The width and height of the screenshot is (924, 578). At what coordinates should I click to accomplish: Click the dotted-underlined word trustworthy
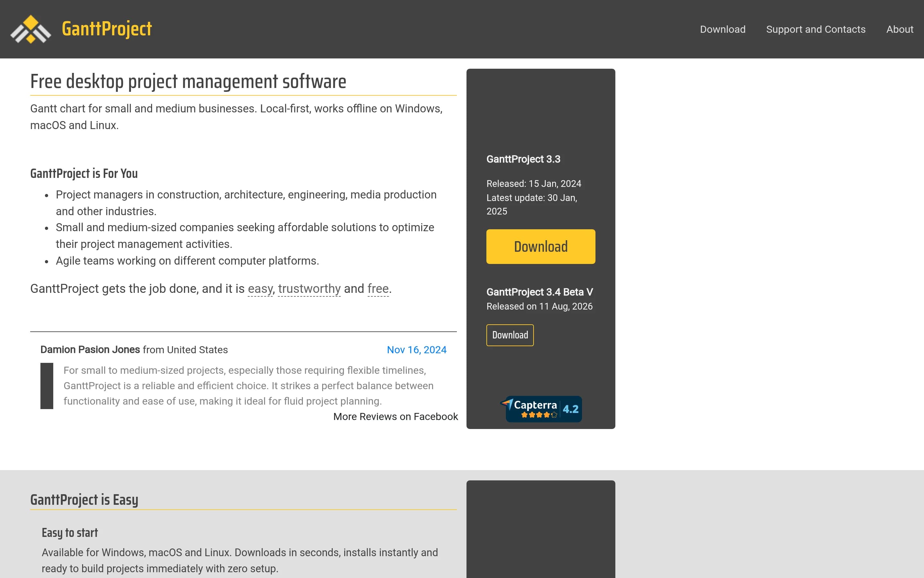[309, 289]
